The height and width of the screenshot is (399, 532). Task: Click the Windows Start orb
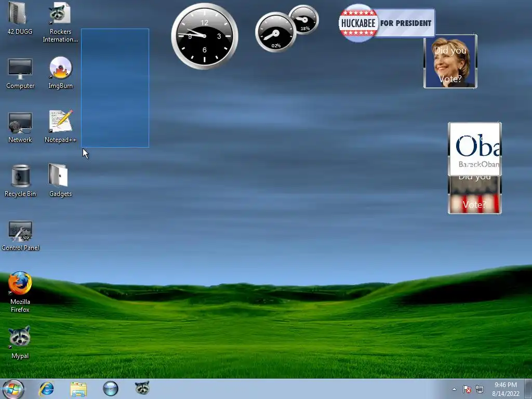[13, 389]
